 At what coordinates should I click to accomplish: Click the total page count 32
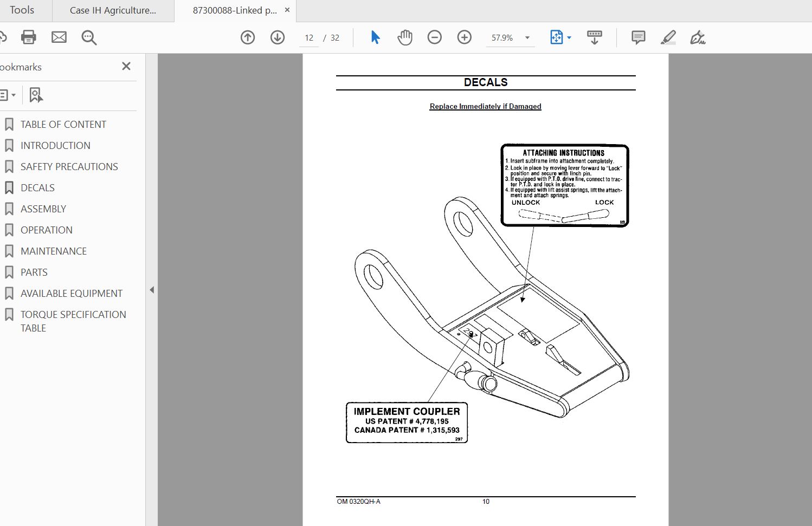(x=335, y=38)
